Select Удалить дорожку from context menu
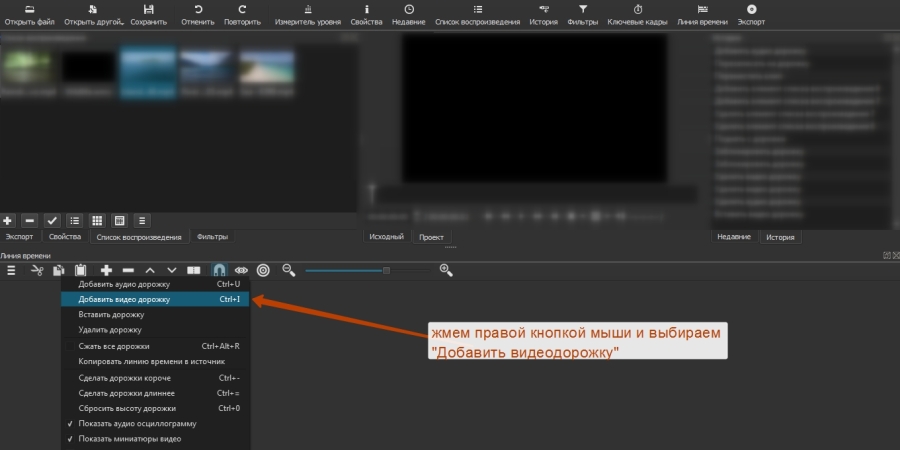 coord(110,329)
